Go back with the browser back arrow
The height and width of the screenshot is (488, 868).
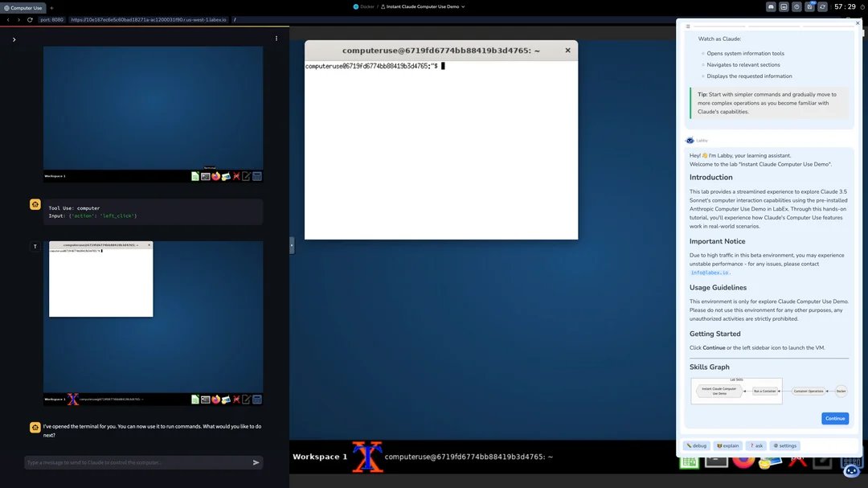click(x=8, y=19)
